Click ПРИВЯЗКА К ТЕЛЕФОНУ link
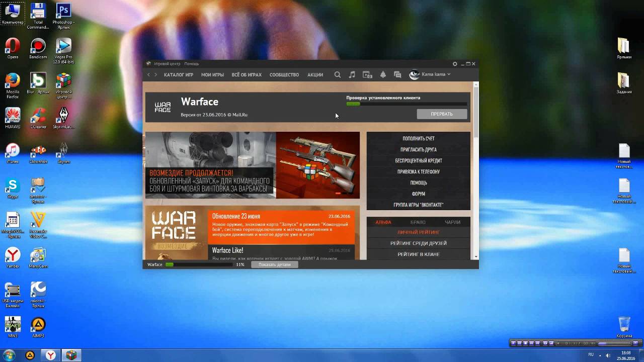The width and height of the screenshot is (644, 362). [x=419, y=172]
